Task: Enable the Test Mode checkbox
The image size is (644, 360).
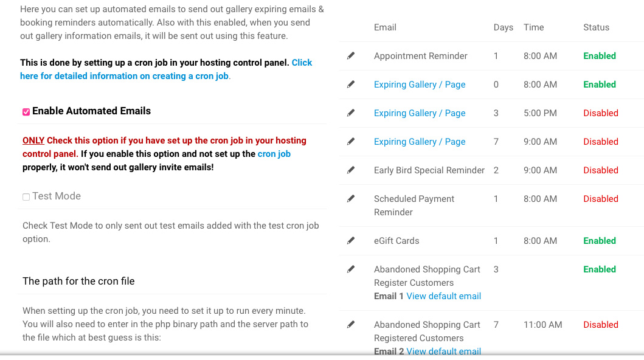Action: tap(26, 196)
